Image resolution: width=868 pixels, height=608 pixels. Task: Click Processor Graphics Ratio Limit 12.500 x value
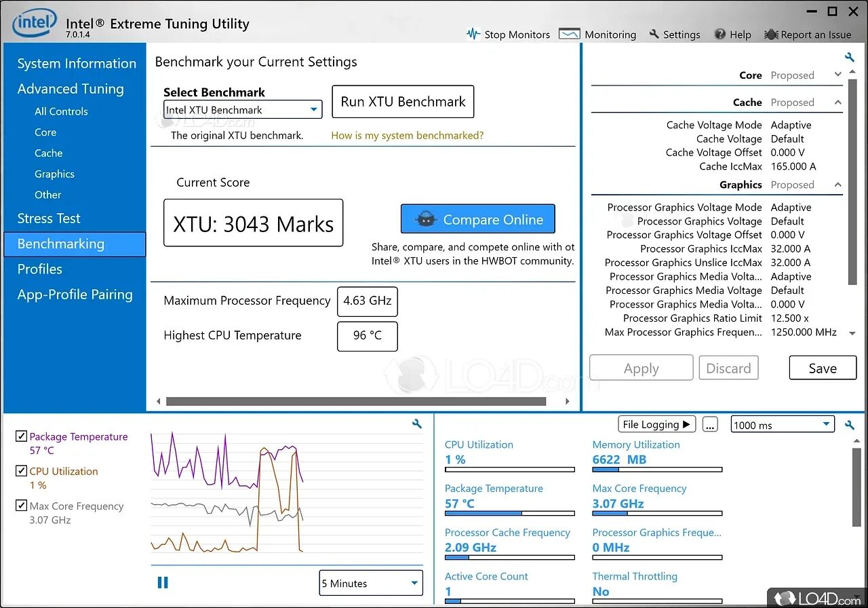click(x=790, y=318)
